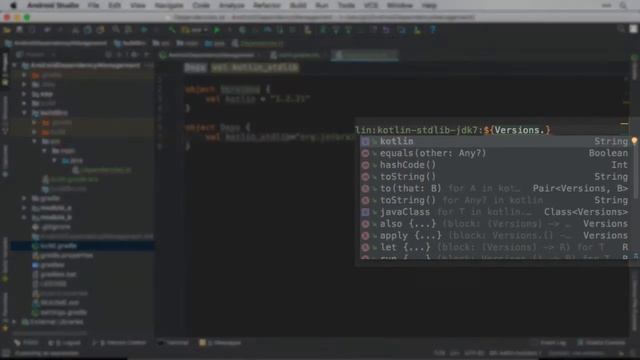Collapse the root AndroidDependencyManagement node
Viewport: 640px width, 360px height.
tap(14, 65)
